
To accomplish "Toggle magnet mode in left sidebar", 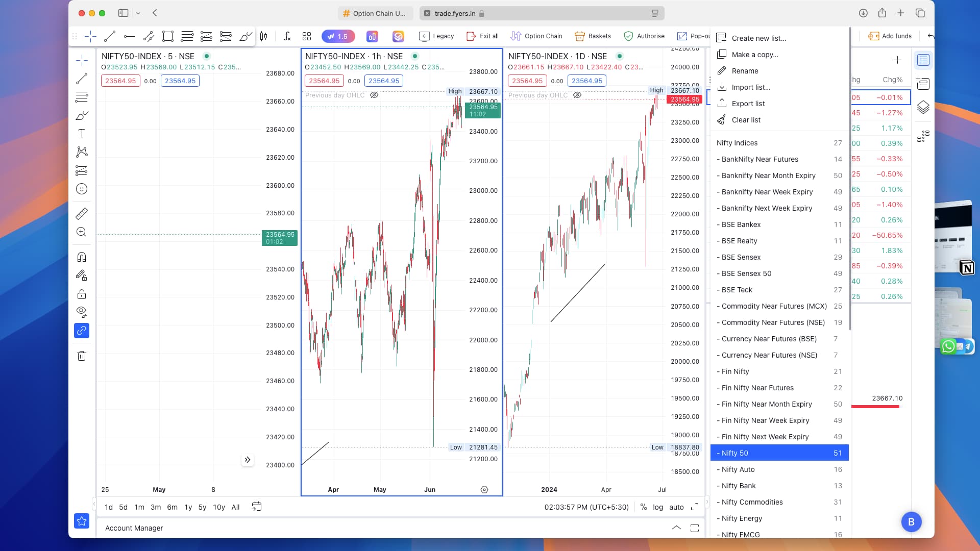I will click(82, 257).
